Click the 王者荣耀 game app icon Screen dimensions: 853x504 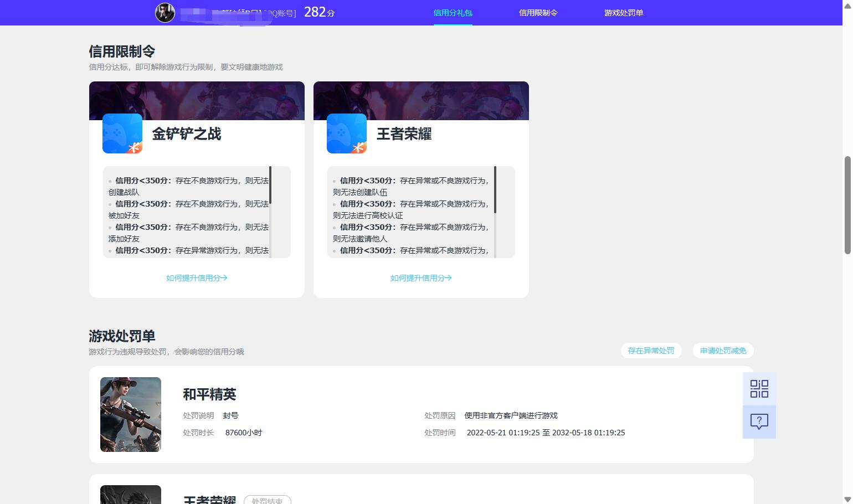(x=347, y=133)
